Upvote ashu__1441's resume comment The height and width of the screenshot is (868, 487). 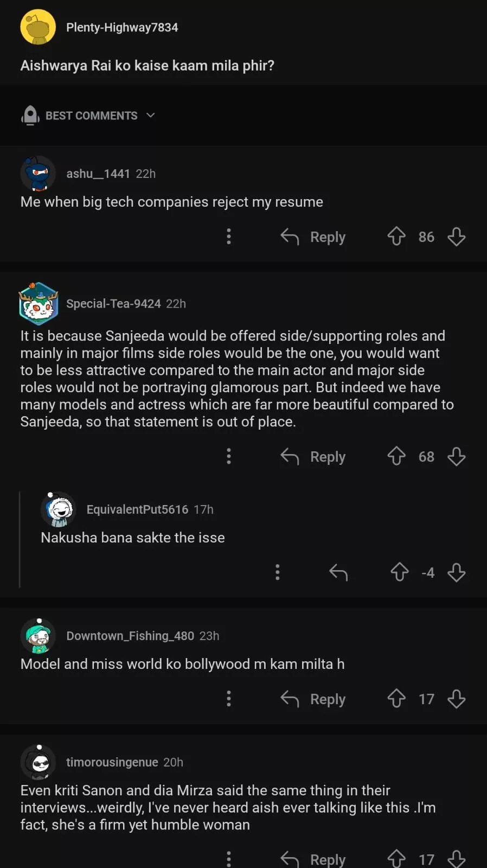396,237
